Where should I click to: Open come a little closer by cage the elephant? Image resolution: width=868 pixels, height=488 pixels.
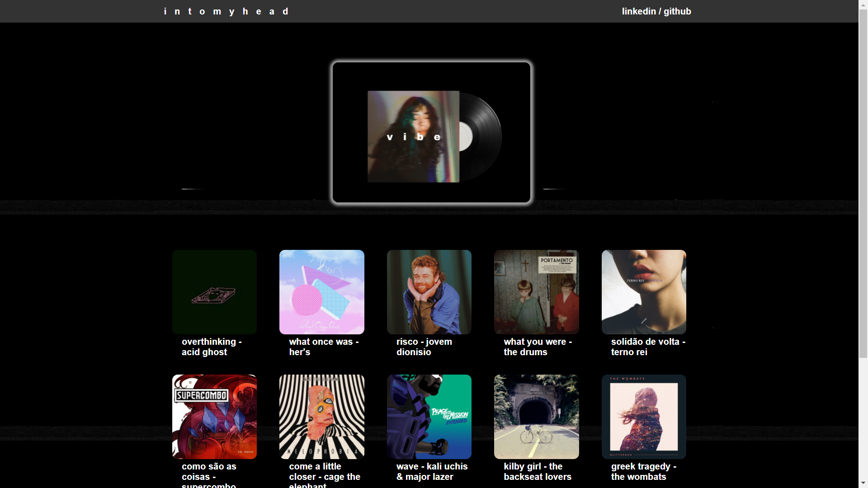(321, 416)
